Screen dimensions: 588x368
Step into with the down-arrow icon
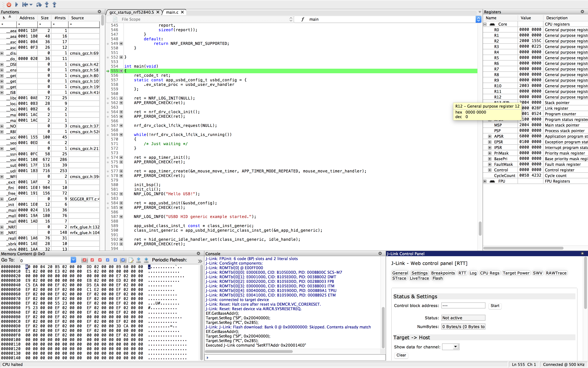(47, 4)
